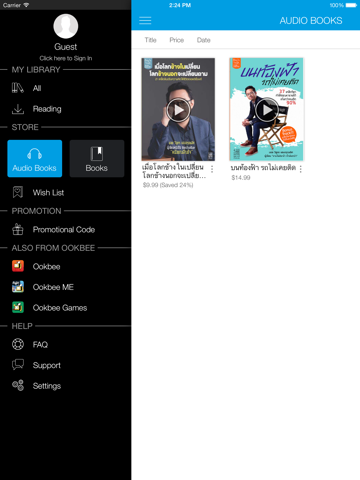The image size is (360, 480).
Task: Open All library bookshelf icon
Action: tap(18, 88)
